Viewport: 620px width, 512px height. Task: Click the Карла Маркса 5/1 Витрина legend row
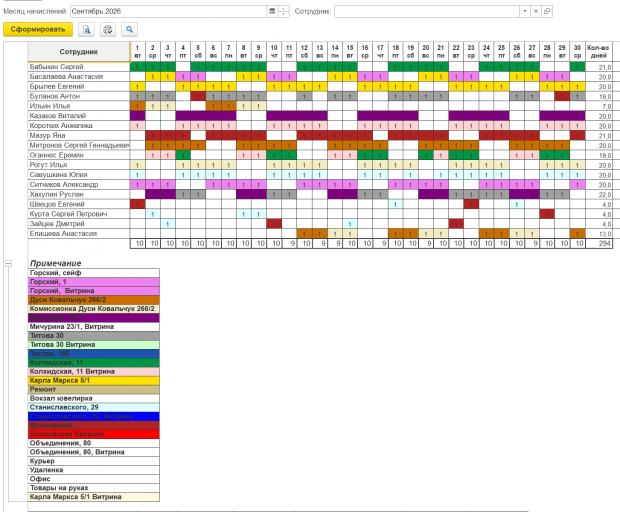pyautogui.click(x=94, y=497)
